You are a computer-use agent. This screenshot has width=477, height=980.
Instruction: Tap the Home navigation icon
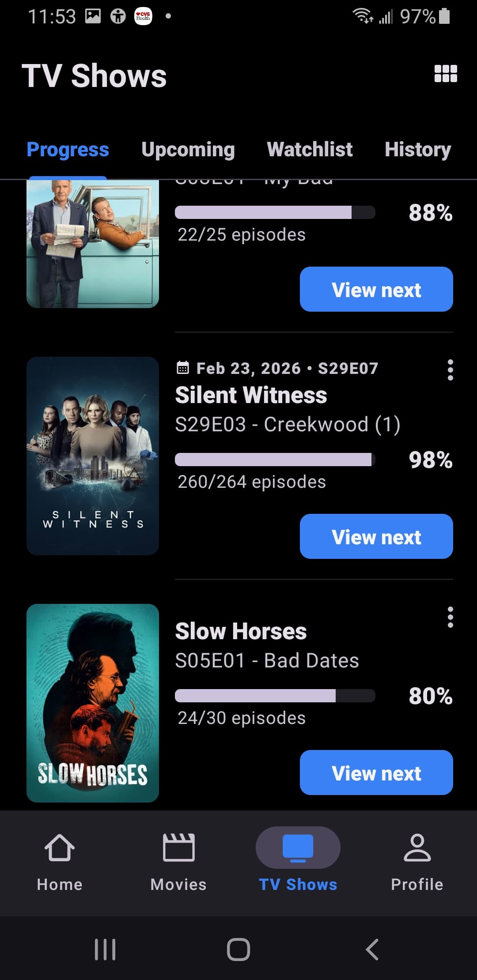tap(60, 848)
